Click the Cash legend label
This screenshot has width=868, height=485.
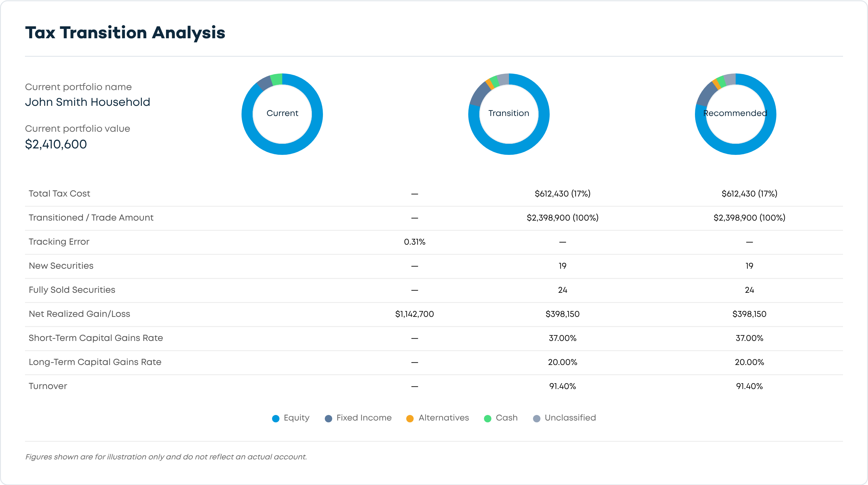pyautogui.click(x=506, y=418)
